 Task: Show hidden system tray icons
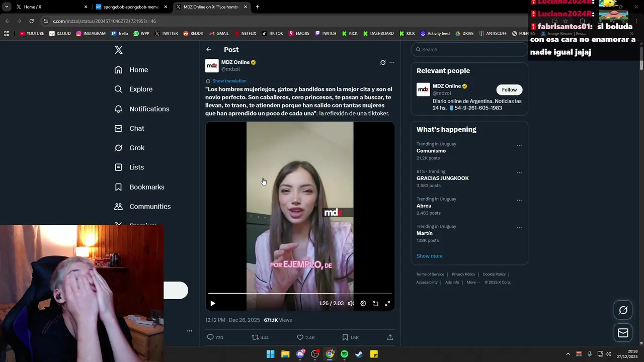[568, 354]
